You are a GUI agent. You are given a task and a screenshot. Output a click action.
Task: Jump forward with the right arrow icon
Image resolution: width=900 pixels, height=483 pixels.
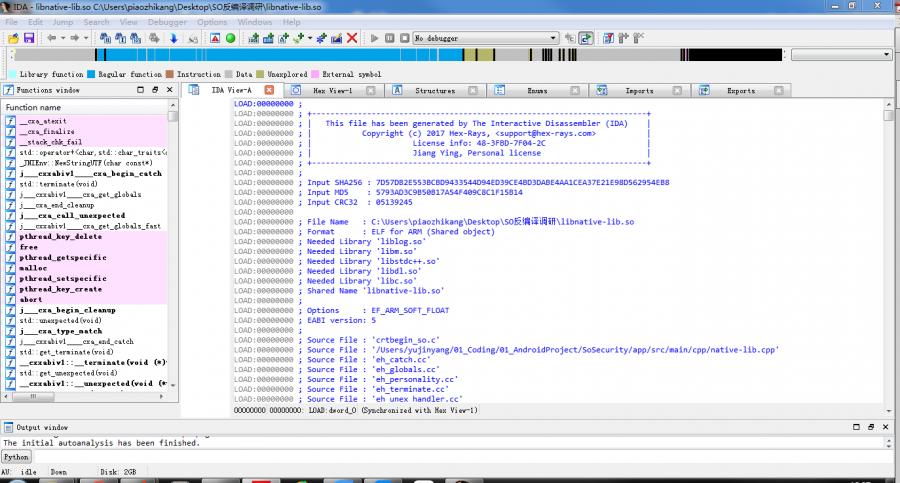click(x=75, y=38)
